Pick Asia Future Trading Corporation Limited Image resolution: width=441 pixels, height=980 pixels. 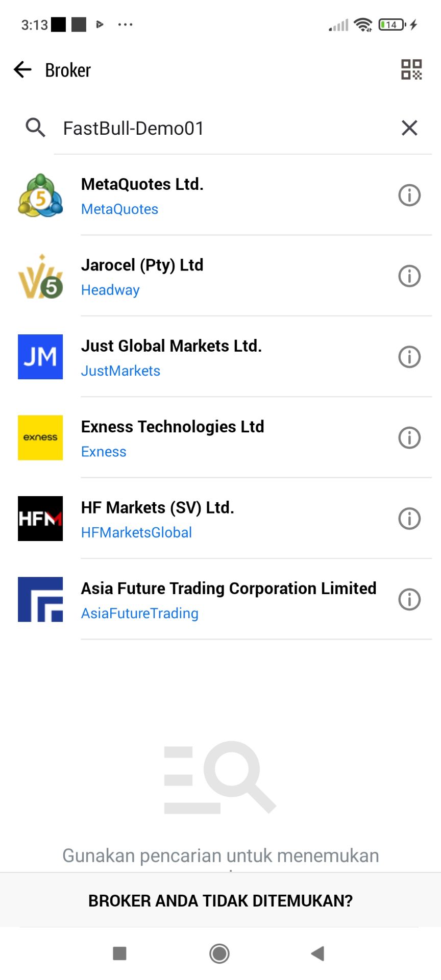click(228, 599)
